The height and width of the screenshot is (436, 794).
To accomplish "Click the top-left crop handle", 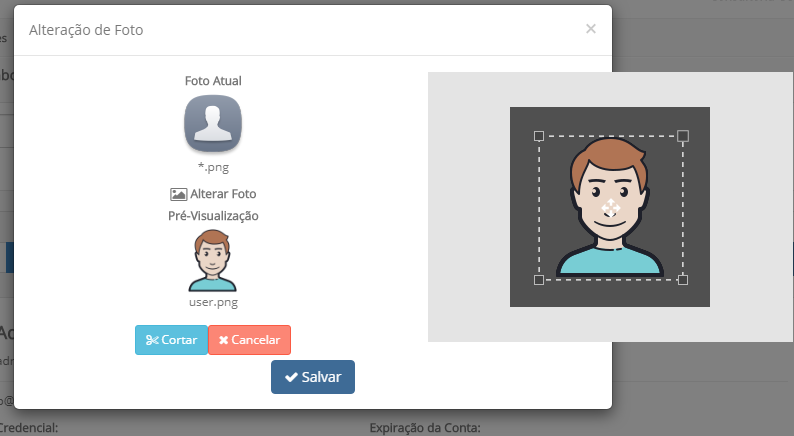I will [x=539, y=135].
